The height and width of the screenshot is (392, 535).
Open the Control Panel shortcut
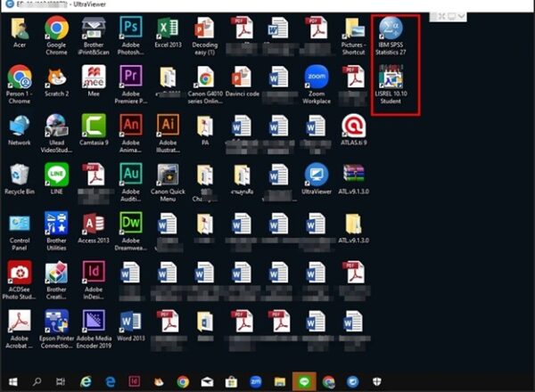(x=20, y=223)
